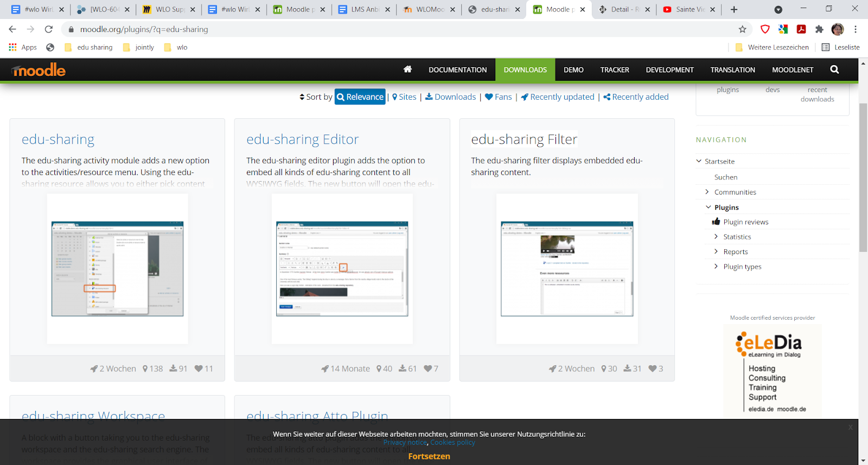The height and width of the screenshot is (465, 868).
Task: Open the TRACKER menu item
Action: (615, 70)
